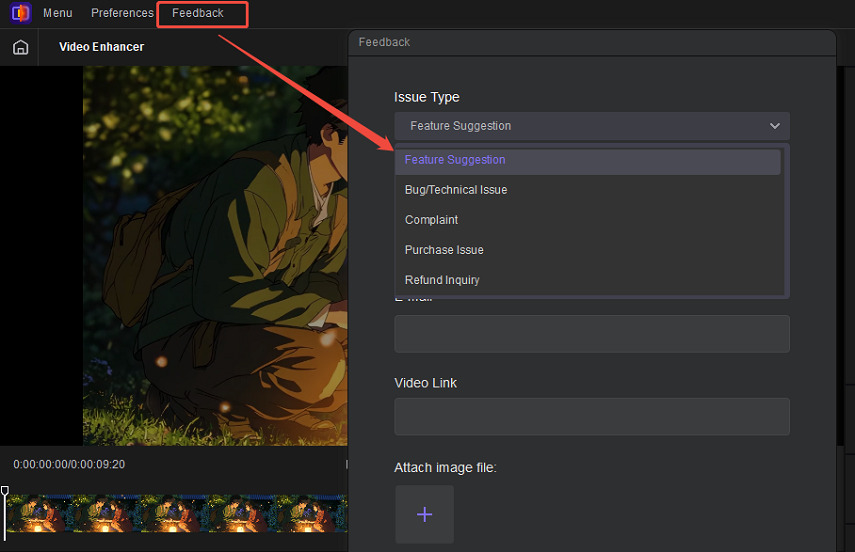This screenshot has width=855, height=552.
Task: Click the video filmstrip thumbnail track
Action: point(177,513)
